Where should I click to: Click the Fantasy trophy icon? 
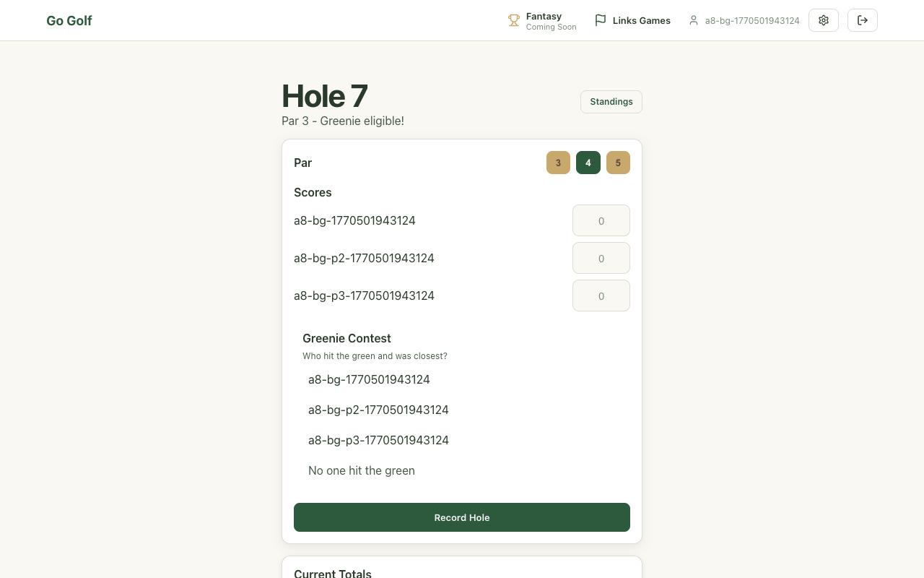click(x=514, y=21)
